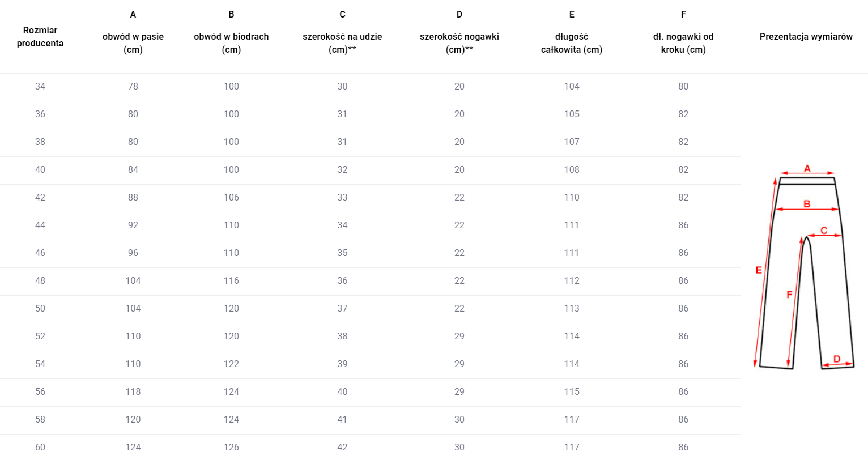Image resolution: width=868 pixels, height=460 pixels.
Task: Click the red E label beside trousers diagram
Action: point(759,270)
